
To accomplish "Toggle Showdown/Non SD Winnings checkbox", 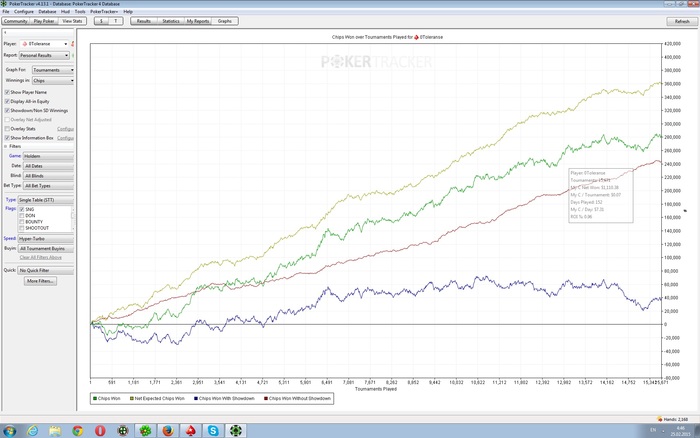I will click(x=7, y=110).
